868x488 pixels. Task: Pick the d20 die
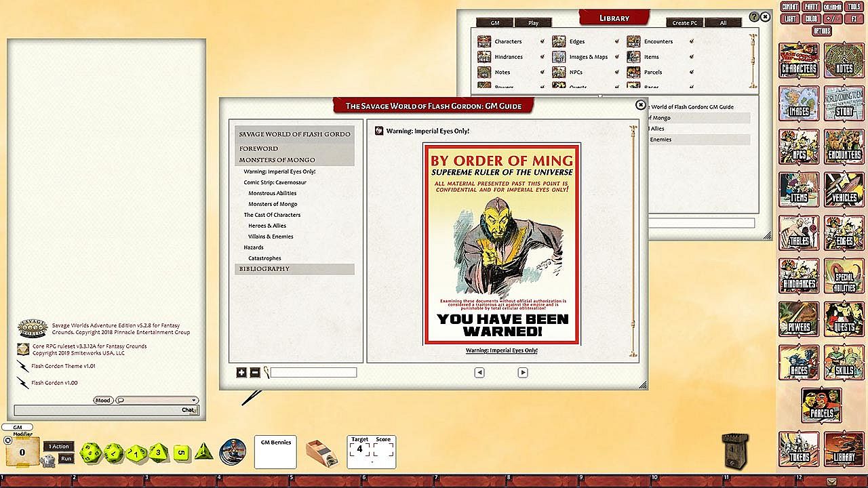pos(90,453)
